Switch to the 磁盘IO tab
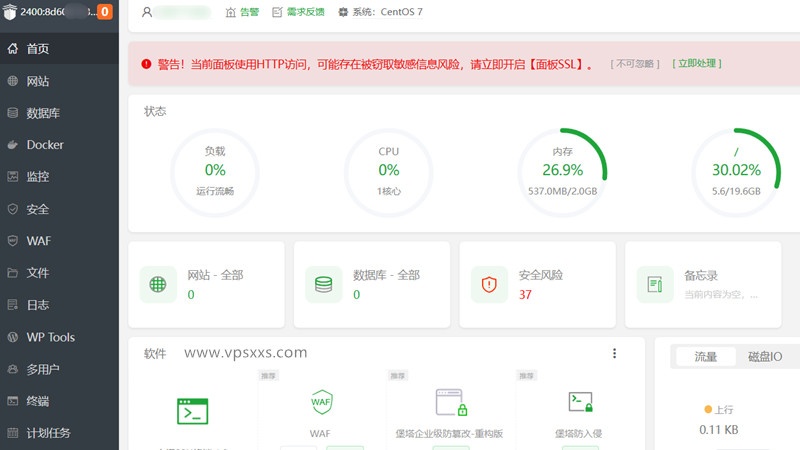Viewport: 800px width, 450px height. [x=765, y=356]
